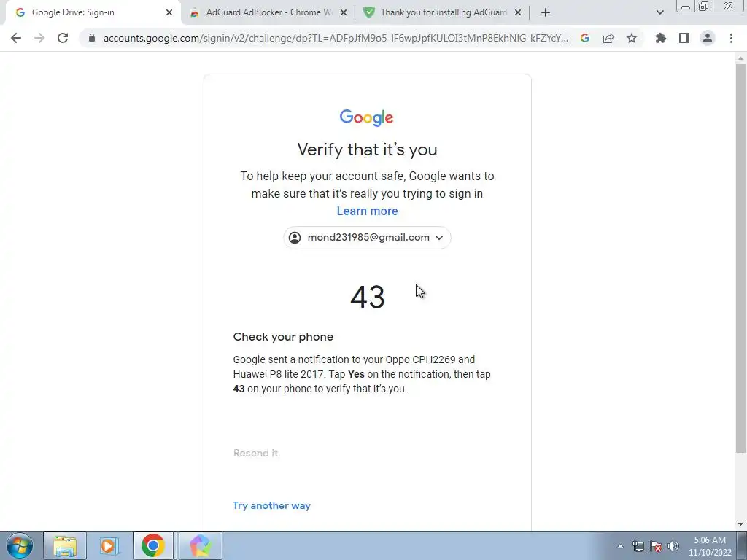Launch Windows Media Player from taskbar
The height and width of the screenshot is (560, 747).
tap(109, 545)
